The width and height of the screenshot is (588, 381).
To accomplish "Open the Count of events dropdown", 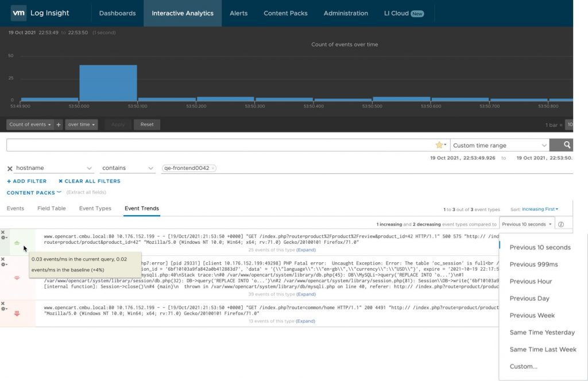I will (x=30, y=125).
